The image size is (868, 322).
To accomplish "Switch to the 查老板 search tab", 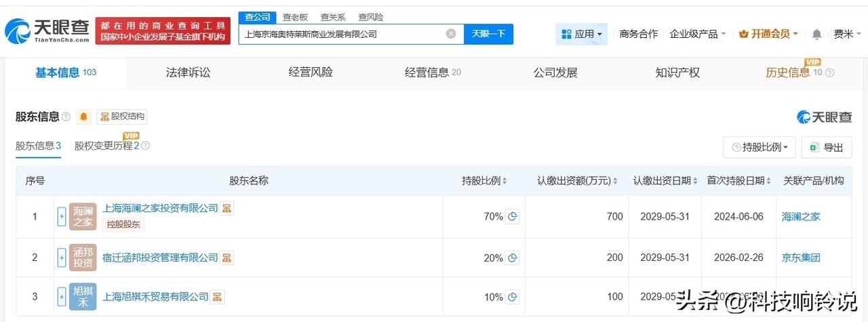I will [x=295, y=17].
